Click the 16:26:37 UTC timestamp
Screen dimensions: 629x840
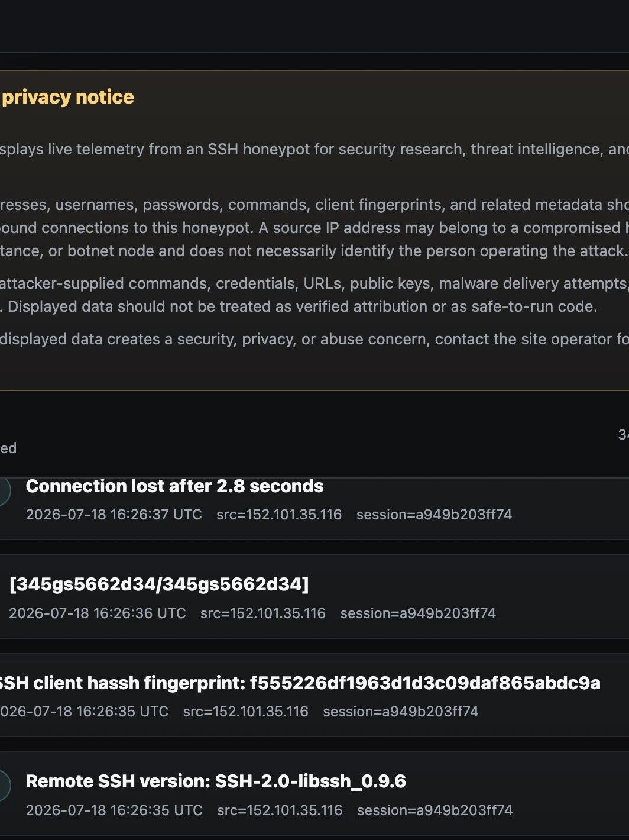click(114, 515)
